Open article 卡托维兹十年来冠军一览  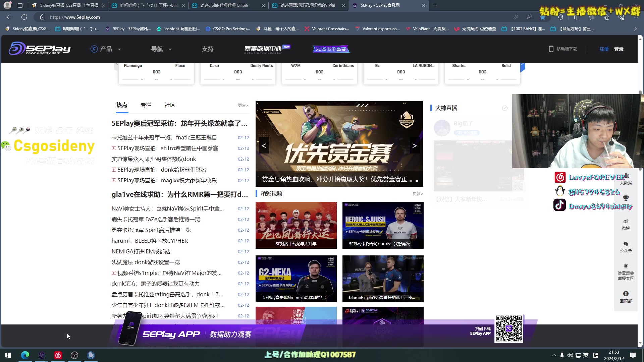(x=164, y=137)
